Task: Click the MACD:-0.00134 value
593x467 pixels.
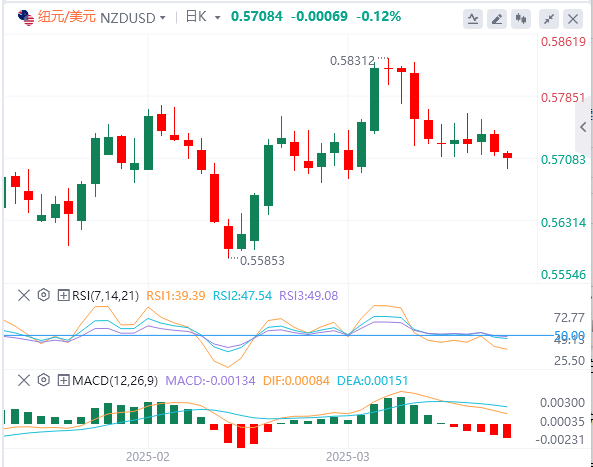Action: click(x=210, y=380)
